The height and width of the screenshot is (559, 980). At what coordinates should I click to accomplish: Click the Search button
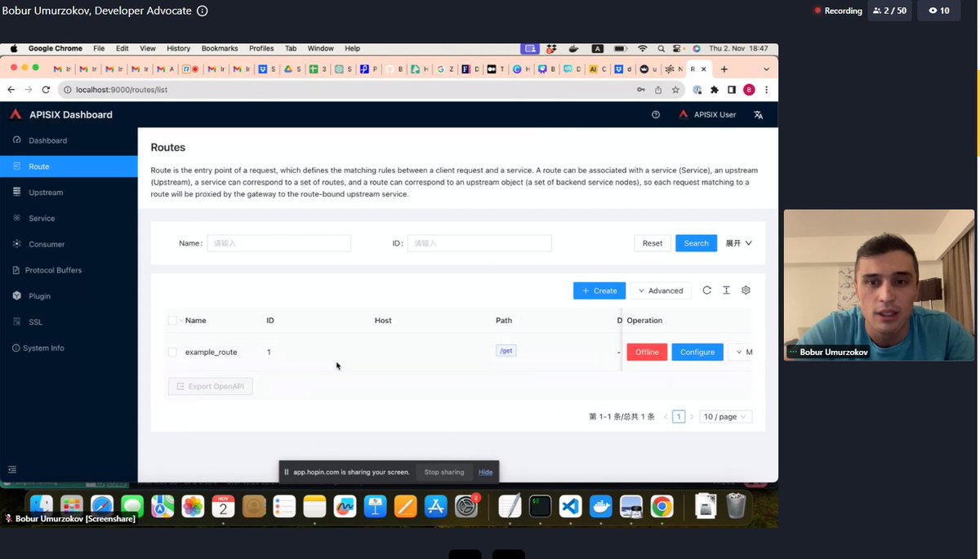[x=696, y=243]
